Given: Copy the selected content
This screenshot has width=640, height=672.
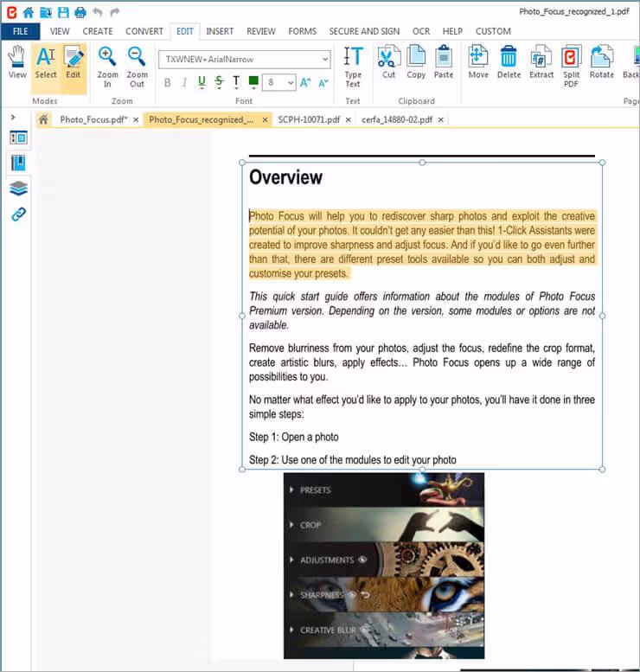Looking at the screenshot, I should click(416, 62).
